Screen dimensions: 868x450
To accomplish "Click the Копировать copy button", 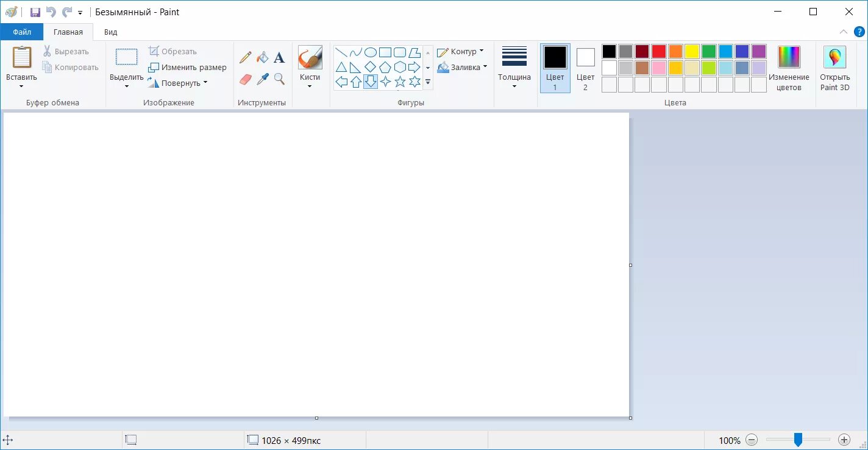I will point(70,68).
